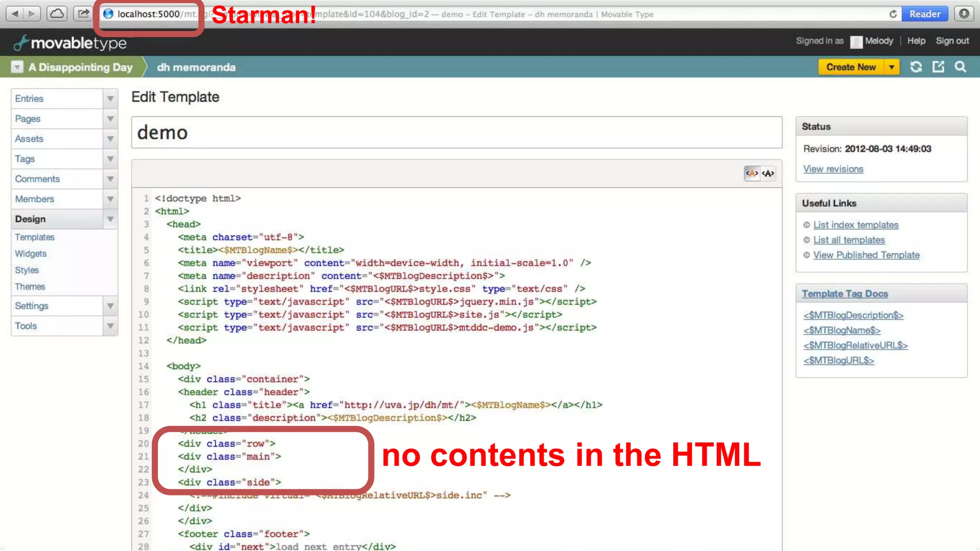The width and height of the screenshot is (980, 551).
Task: Click the A Disappointing Day breadcrumb
Action: click(80, 67)
